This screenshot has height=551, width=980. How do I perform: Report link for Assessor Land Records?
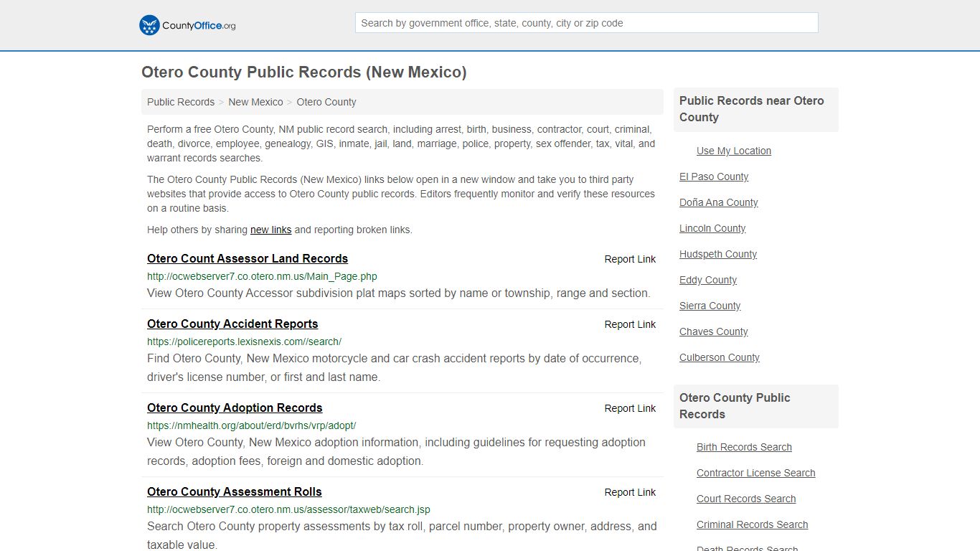point(630,260)
